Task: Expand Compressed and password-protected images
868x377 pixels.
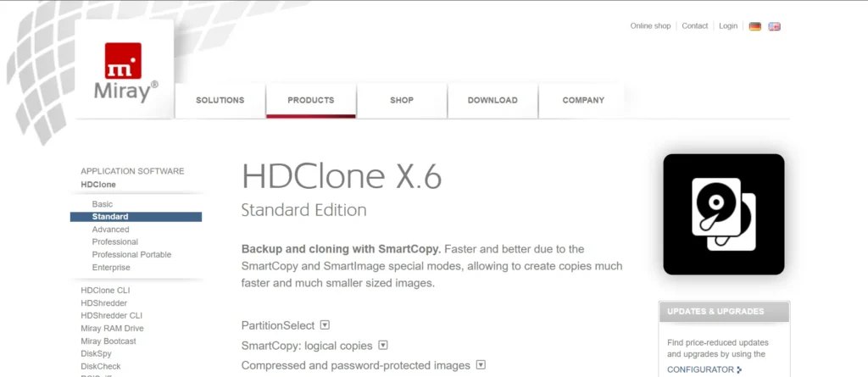Action: 481,365
